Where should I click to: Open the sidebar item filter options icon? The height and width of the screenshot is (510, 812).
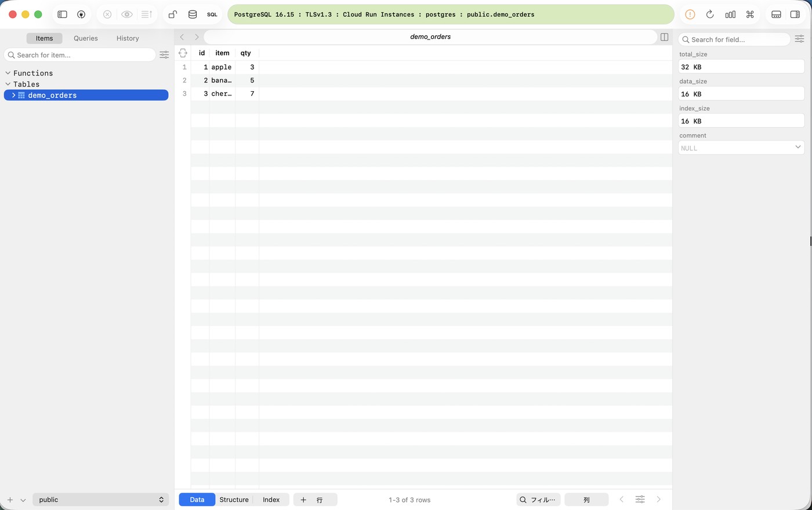[x=164, y=55]
